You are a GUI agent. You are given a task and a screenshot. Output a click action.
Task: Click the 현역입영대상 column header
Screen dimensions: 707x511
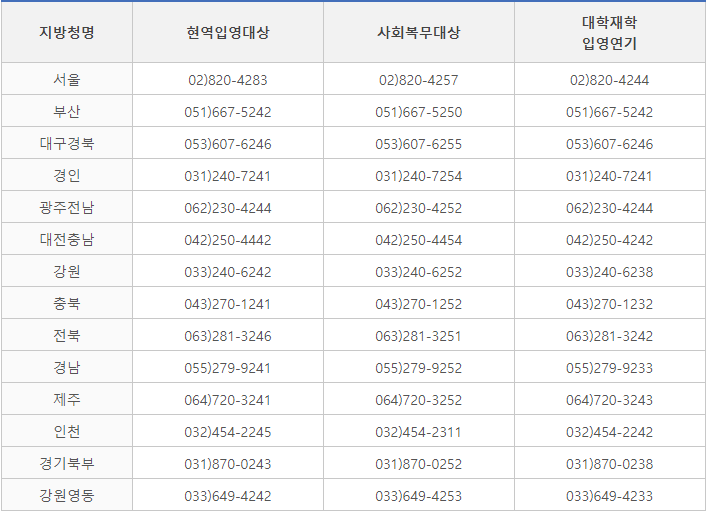click(228, 32)
